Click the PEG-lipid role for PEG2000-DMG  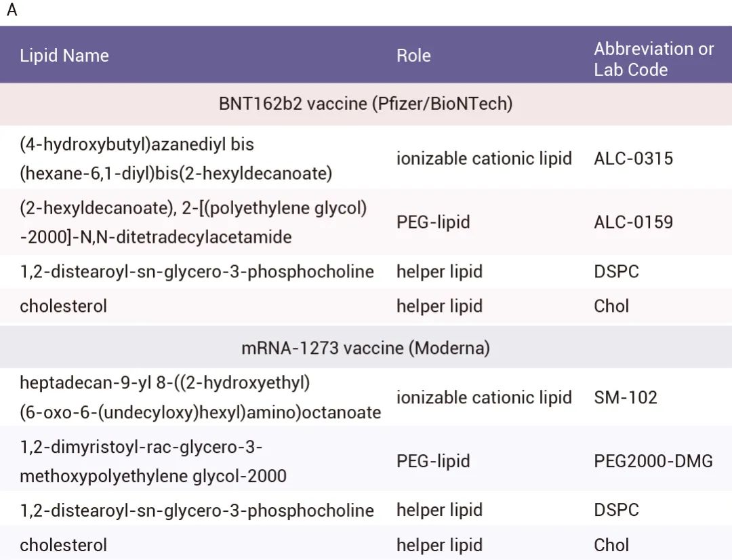(433, 462)
